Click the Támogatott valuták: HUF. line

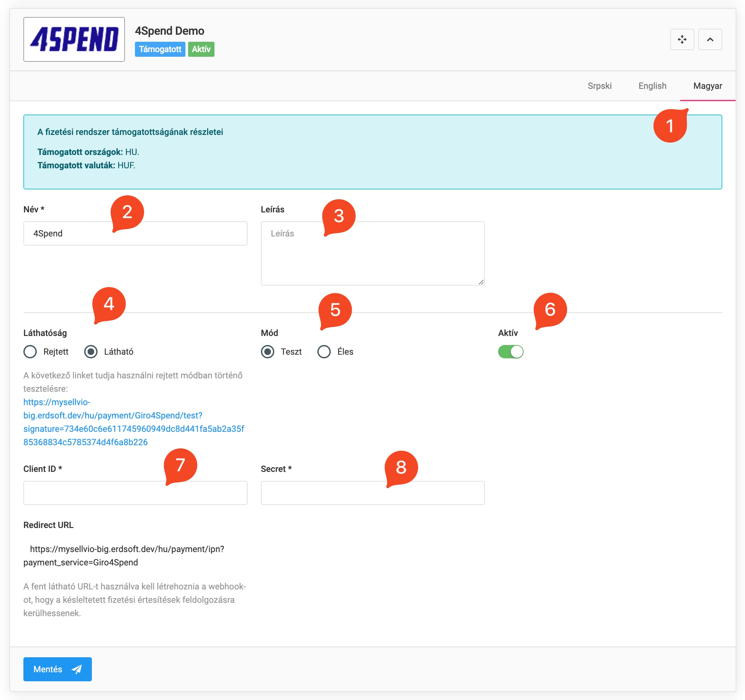click(86, 166)
